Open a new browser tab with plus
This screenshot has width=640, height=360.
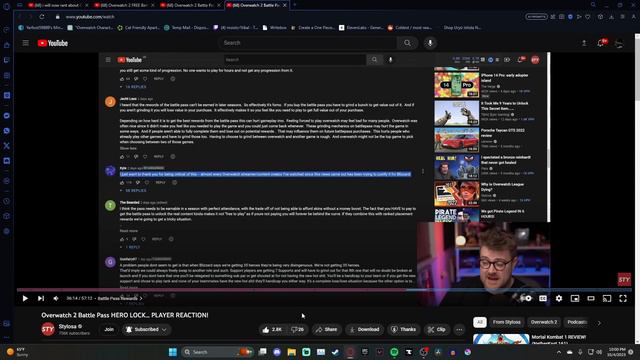pyautogui.click(x=295, y=5)
